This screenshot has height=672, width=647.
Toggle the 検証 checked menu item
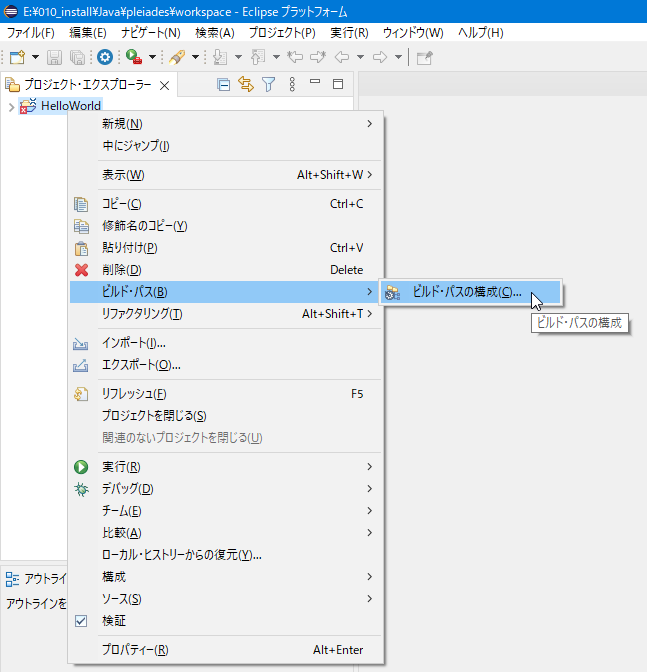pos(226,621)
